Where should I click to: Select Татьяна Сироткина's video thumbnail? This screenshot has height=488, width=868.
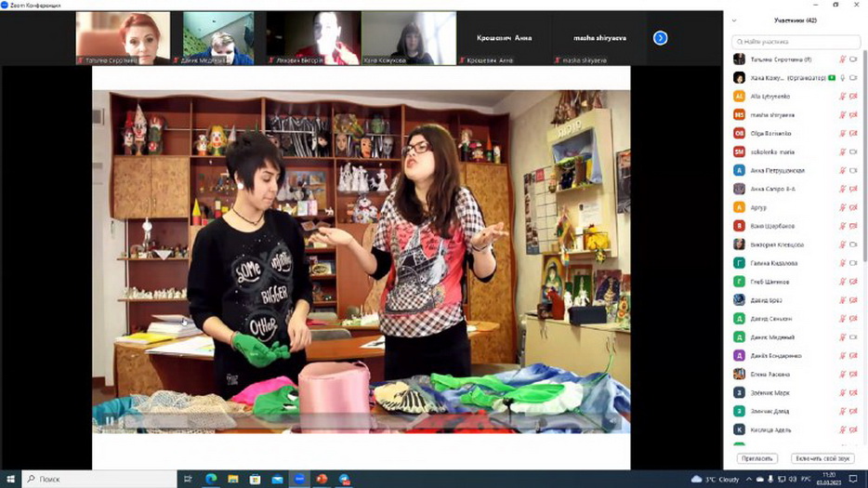pyautogui.click(x=123, y=38)
